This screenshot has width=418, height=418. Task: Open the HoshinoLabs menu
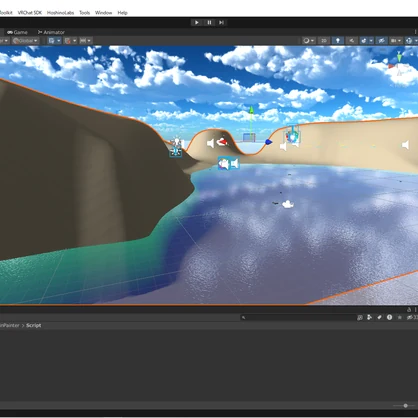click(60, 13)
